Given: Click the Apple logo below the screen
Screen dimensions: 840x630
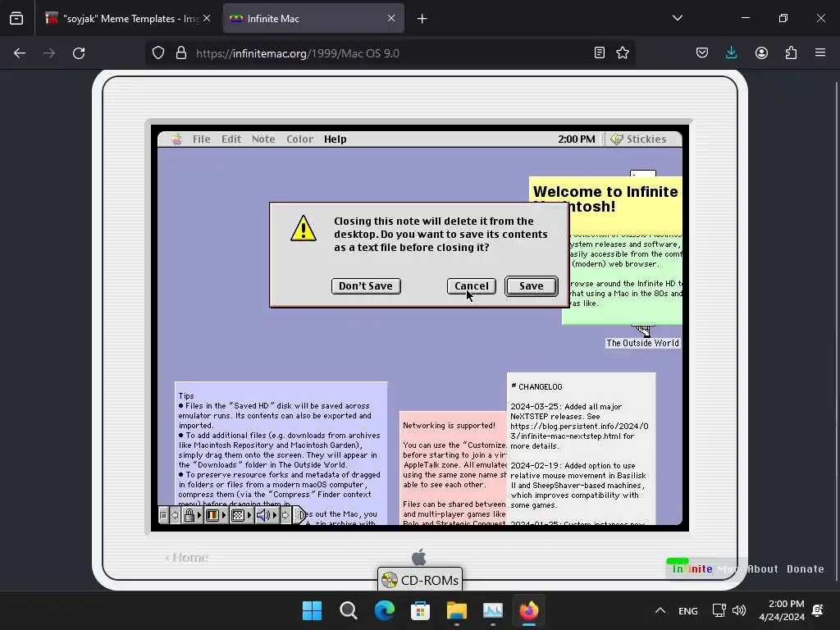Looking at the screenshot, I should click(x=419, y=557).
